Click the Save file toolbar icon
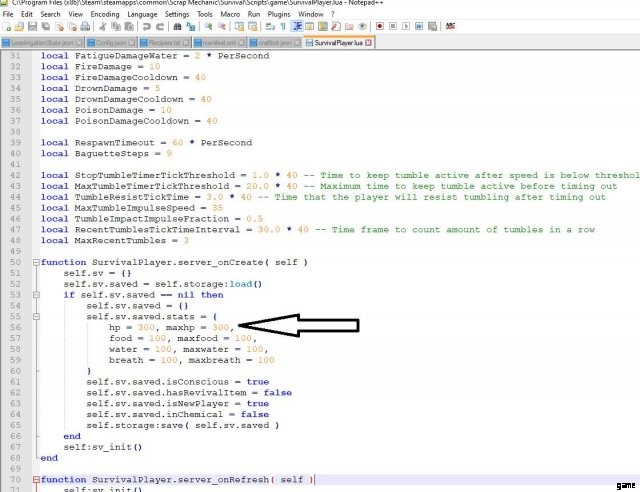The height and width of the screenshot is (492, 640). click(31, 28)
